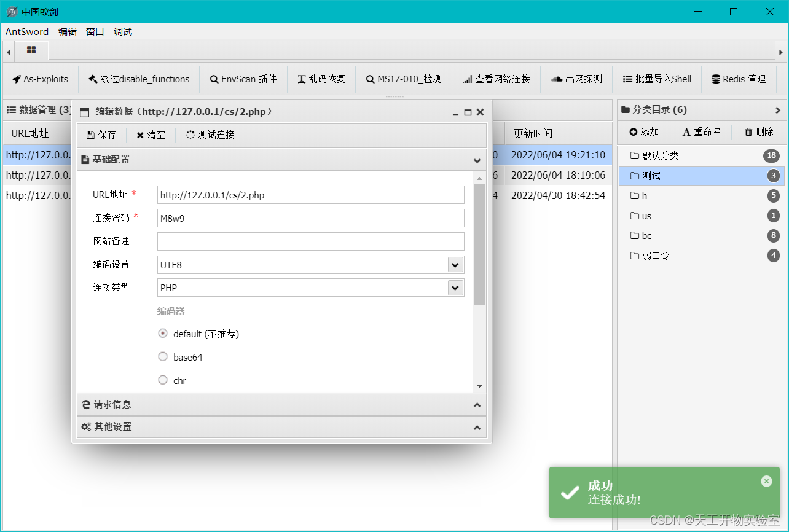Select the chr encoder option
The image size is (789, 532).
[163, 380]
